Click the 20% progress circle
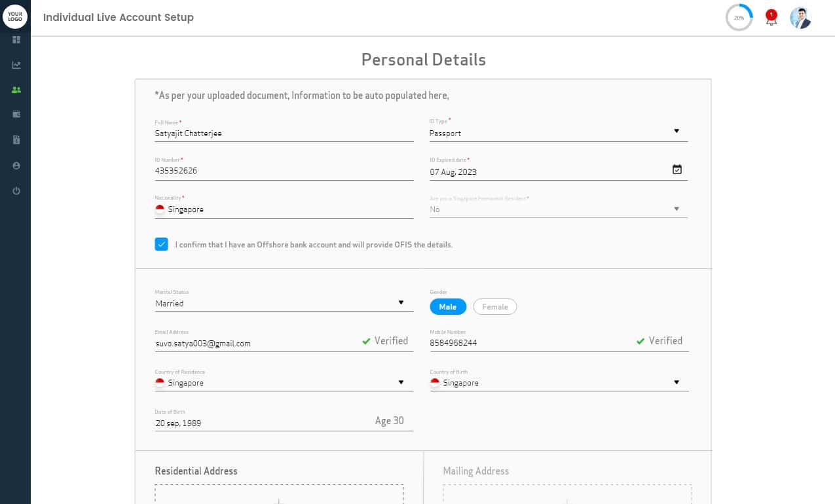The height and width of the screenshot is (504, 835). (739, 18)
